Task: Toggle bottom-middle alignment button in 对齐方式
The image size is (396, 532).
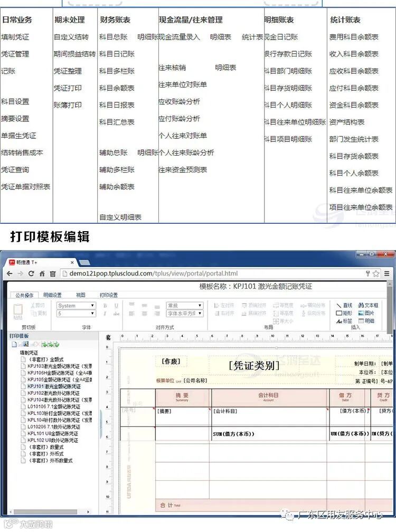Action: 144,313
